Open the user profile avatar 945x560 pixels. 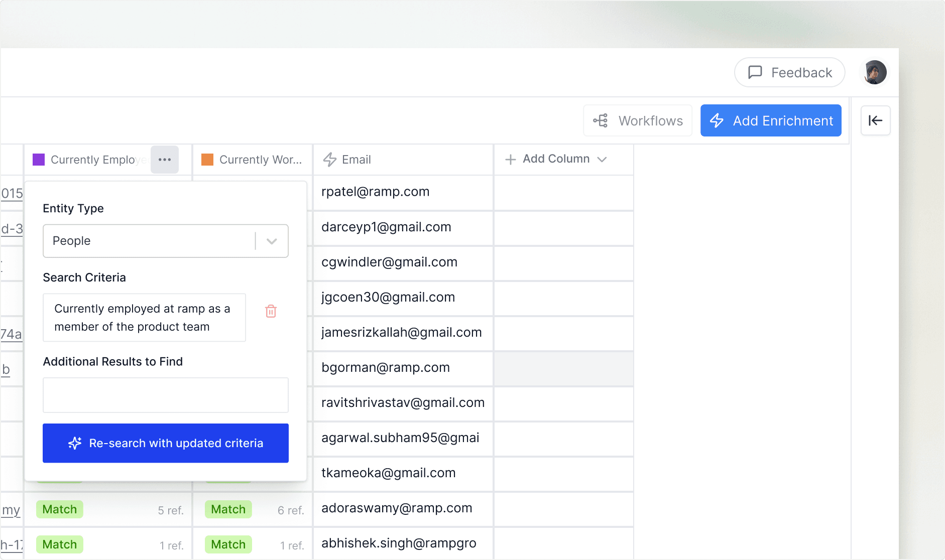[x=875, y=72]
